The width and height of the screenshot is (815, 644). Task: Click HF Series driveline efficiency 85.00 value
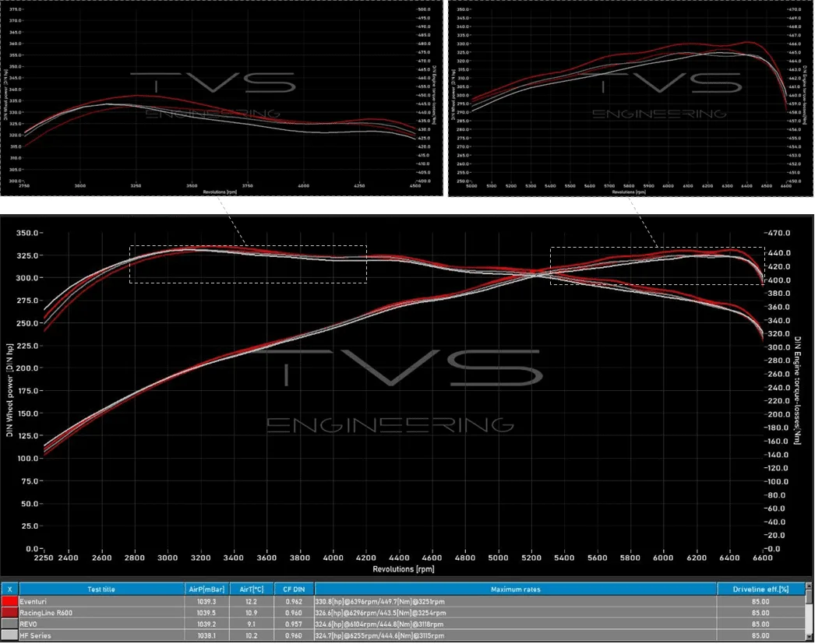[760, 635]
